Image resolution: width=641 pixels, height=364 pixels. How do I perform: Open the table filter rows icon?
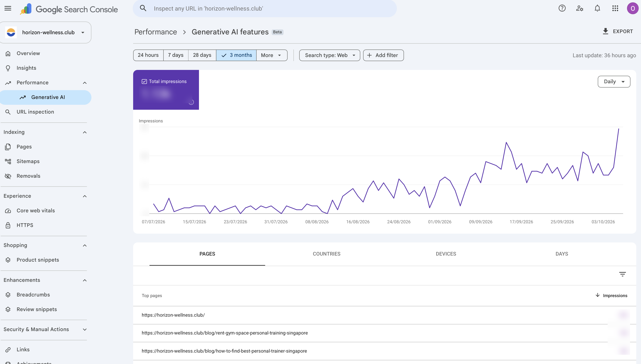(622, 274)
